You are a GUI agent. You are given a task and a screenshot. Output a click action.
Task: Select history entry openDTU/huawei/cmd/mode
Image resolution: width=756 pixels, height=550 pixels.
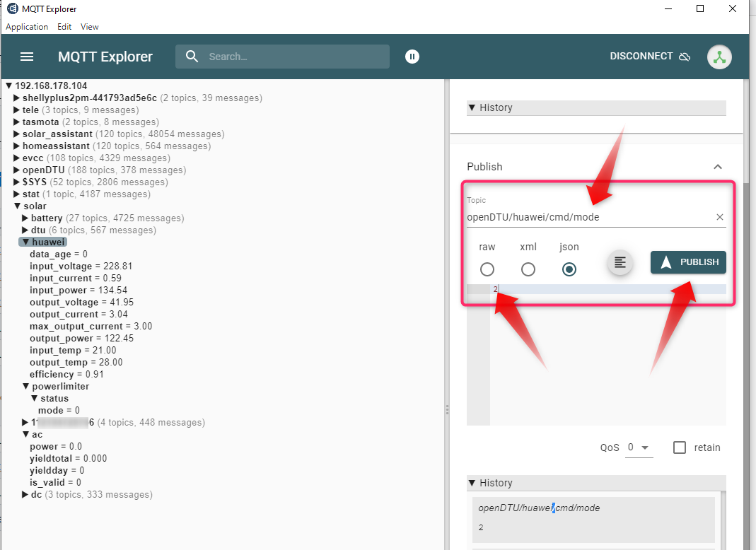coord(593,519)
